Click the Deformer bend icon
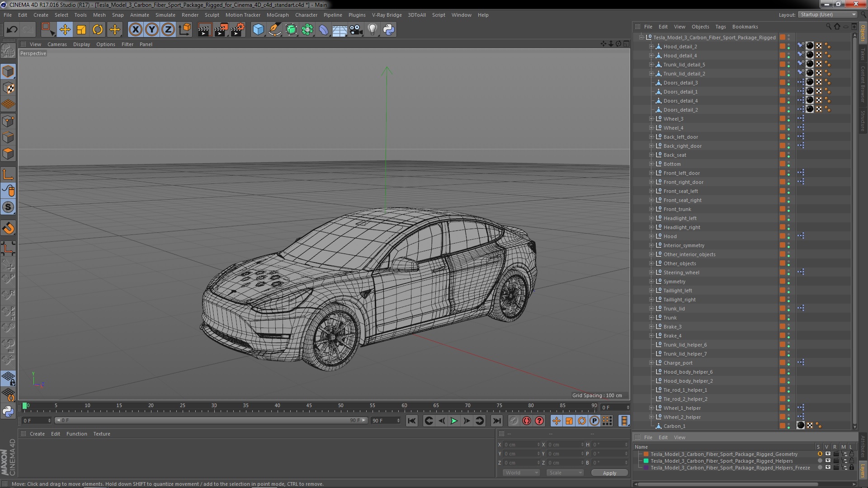Screen dimensions: 868x488 pyautogui.click(x=324, y=30)
